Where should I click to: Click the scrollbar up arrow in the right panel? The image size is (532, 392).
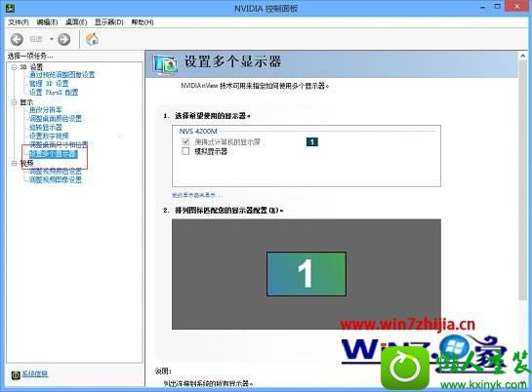coord(523,56)
